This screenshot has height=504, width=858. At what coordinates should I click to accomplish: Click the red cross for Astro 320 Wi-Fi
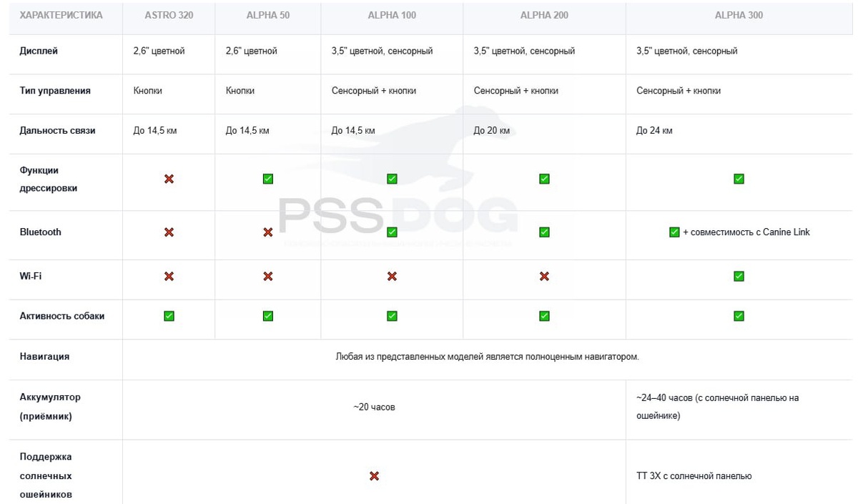tap(169, 276)
